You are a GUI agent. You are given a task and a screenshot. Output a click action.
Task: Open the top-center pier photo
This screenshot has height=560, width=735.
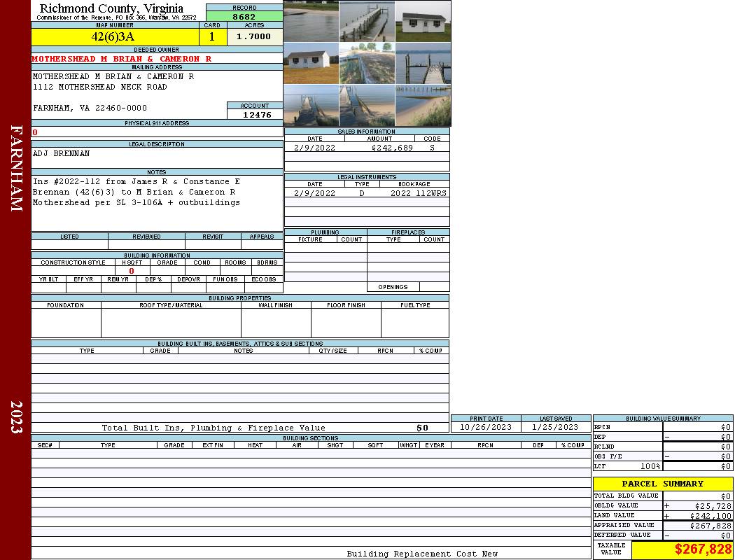(x=367, y=21)
